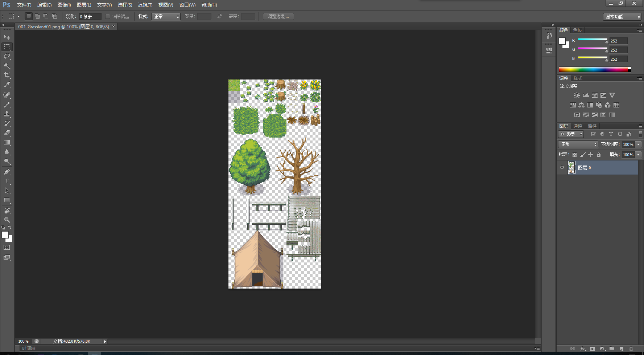Screen dimensions: 644x355
Task: Select the Crop tool
Action: (x=7, y=75)
